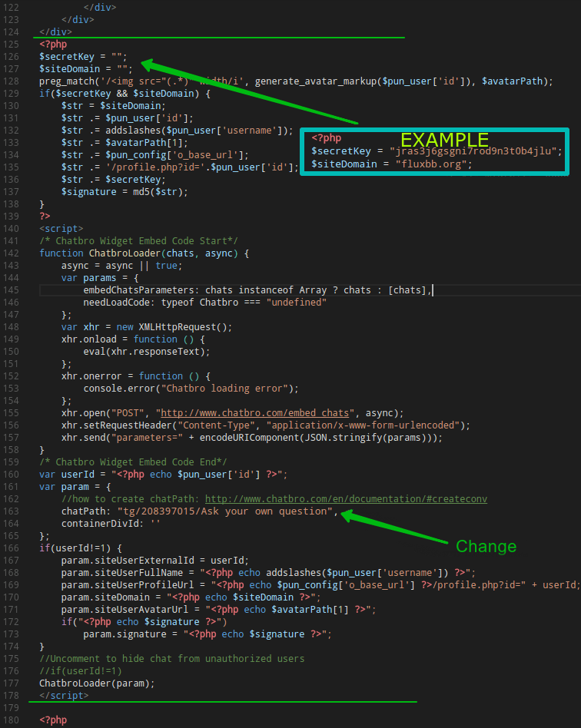Click the Uncomment to hide chat comment
The width and height of the screenshot is (581, 728).
pos(172,659)
